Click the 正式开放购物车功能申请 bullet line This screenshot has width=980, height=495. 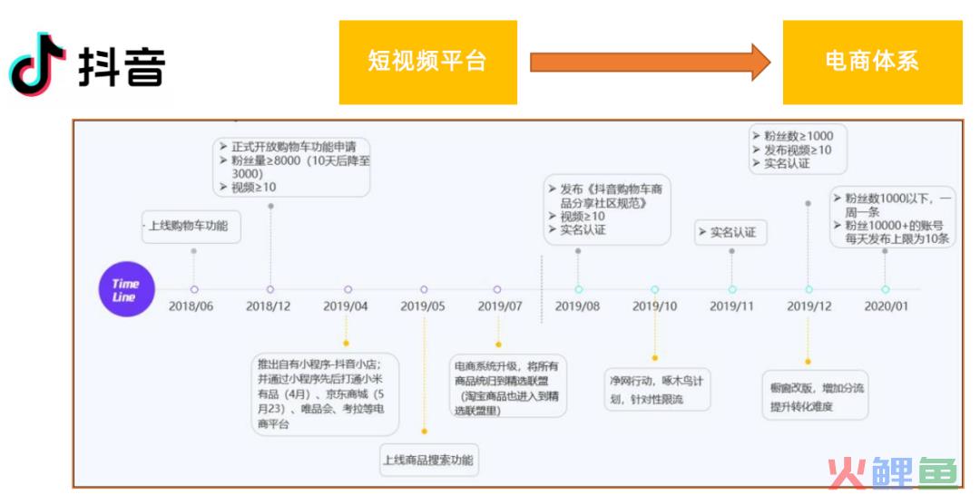click(x=288, y=147)
